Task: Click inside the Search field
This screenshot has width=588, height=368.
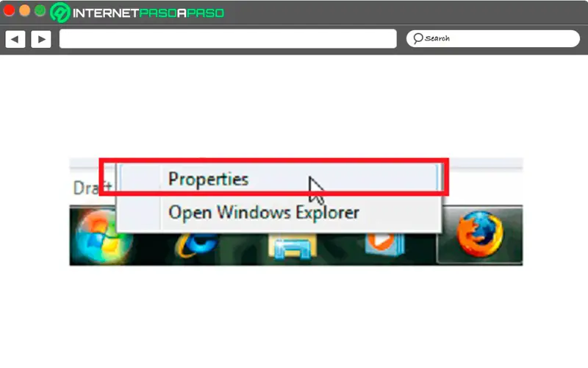Action: click(x=492, y=39)
